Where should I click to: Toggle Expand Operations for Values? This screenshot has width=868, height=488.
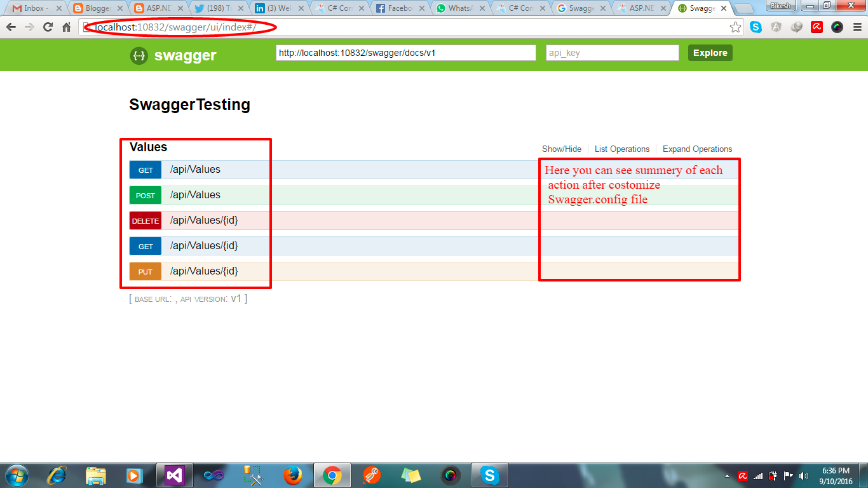pos(697,149)
